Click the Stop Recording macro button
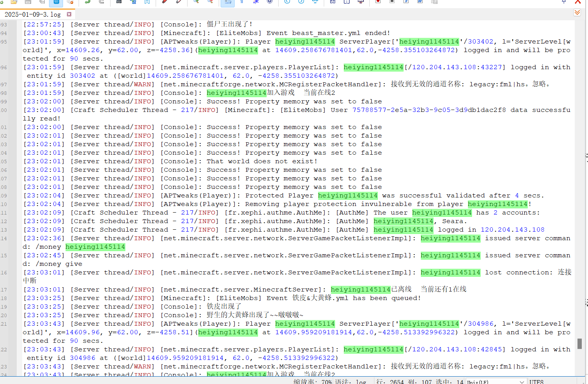 coord(392,2)
